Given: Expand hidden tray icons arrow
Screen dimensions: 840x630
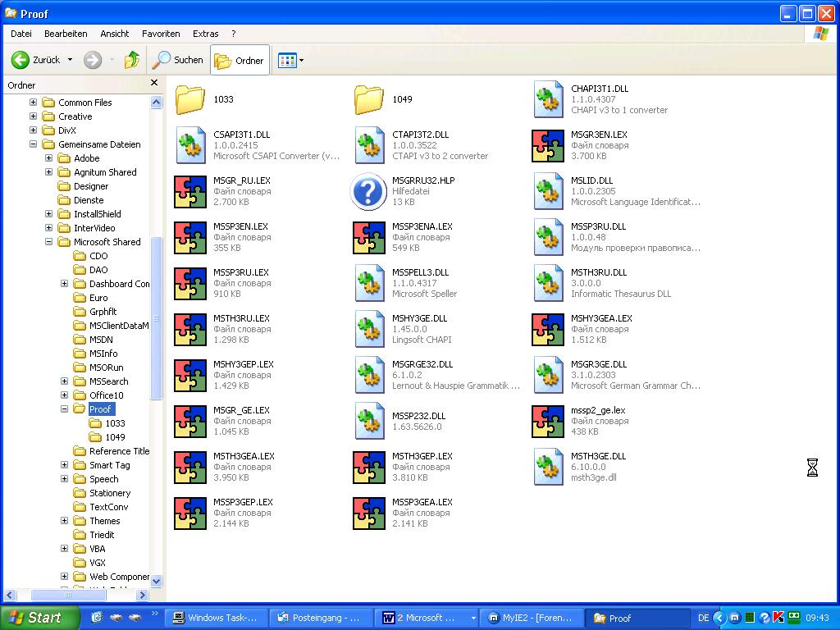Looking at the screenshot, I should pos(719,618).
